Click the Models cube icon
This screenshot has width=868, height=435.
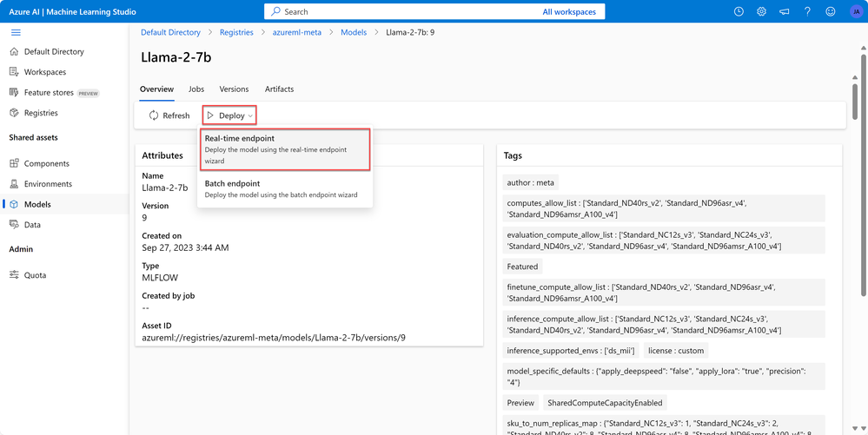coord(14,204)
